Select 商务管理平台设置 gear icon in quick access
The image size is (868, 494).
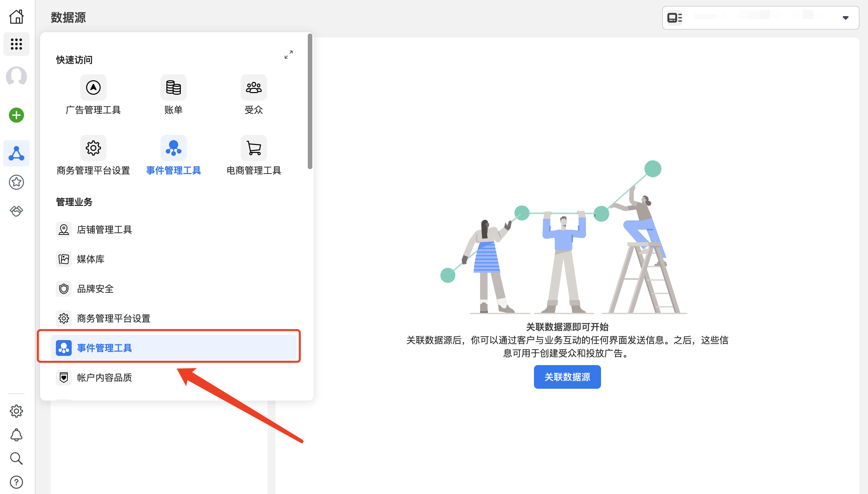(x=93, y=148)
